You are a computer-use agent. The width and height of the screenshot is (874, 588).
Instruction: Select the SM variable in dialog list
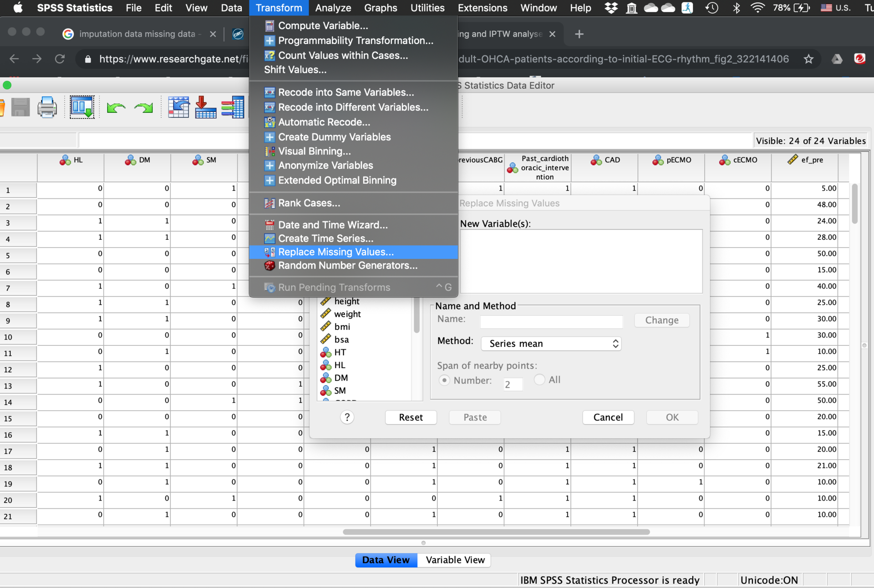pyautogui.click(x=340, y=390)
